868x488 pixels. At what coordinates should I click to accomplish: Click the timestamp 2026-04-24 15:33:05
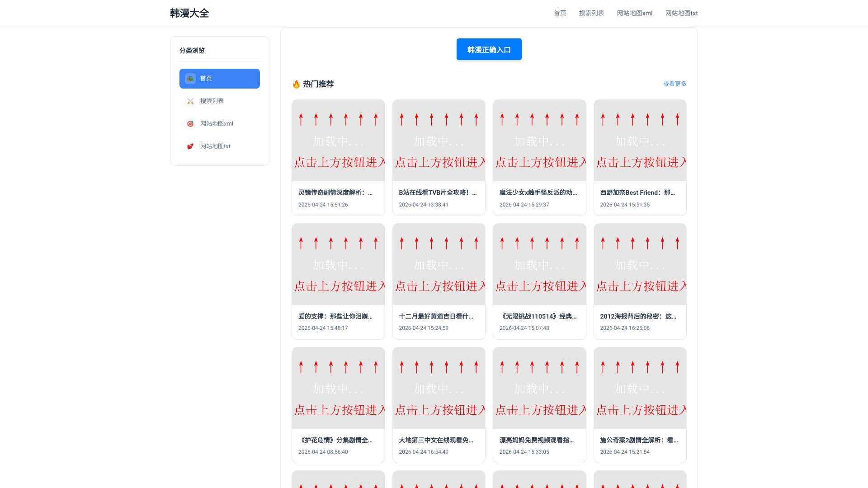click(524, 452)
